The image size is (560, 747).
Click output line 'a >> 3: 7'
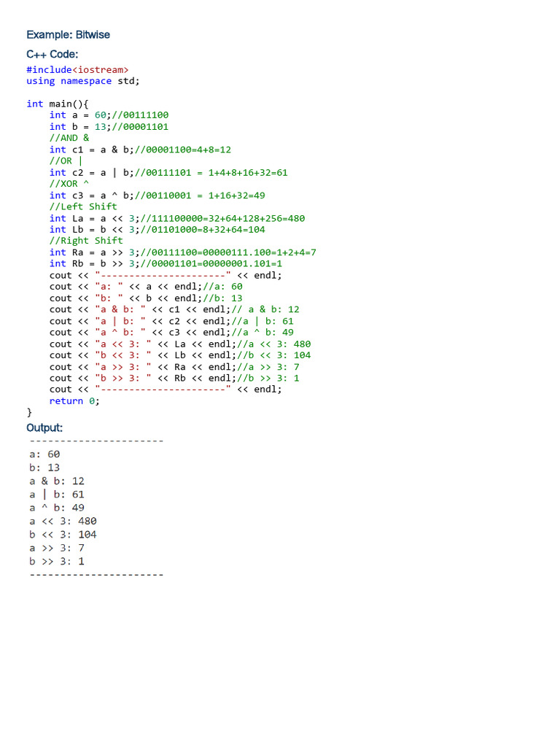point(57,548)
